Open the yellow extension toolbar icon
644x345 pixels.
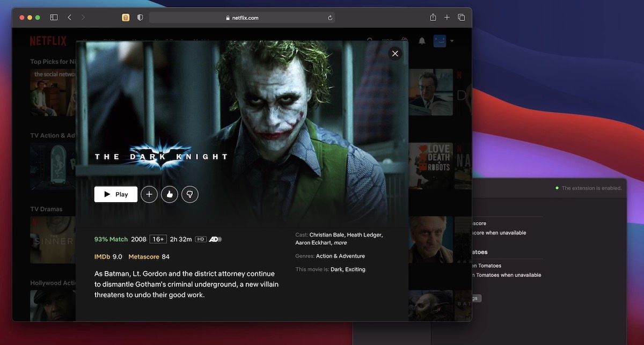tap(126, 18)
